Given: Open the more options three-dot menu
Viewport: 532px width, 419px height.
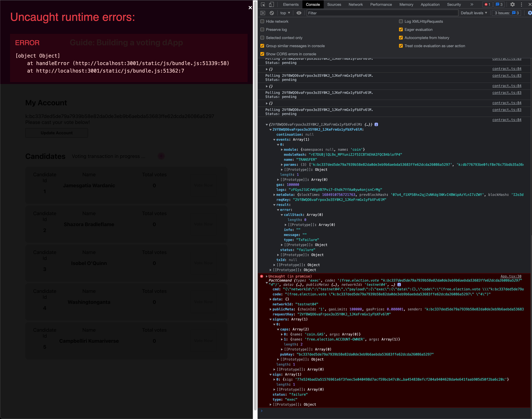Looking at the screenshot, I should (521, 4).
